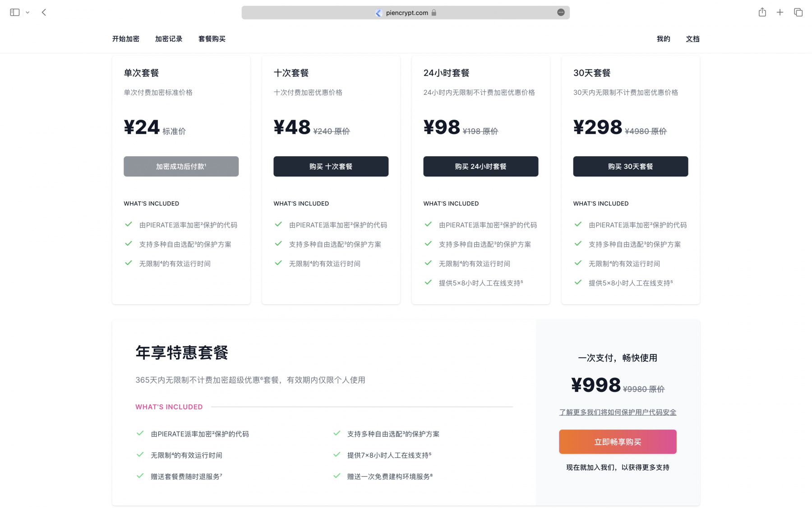Click the 十次套餐 card title

[291, 73]
